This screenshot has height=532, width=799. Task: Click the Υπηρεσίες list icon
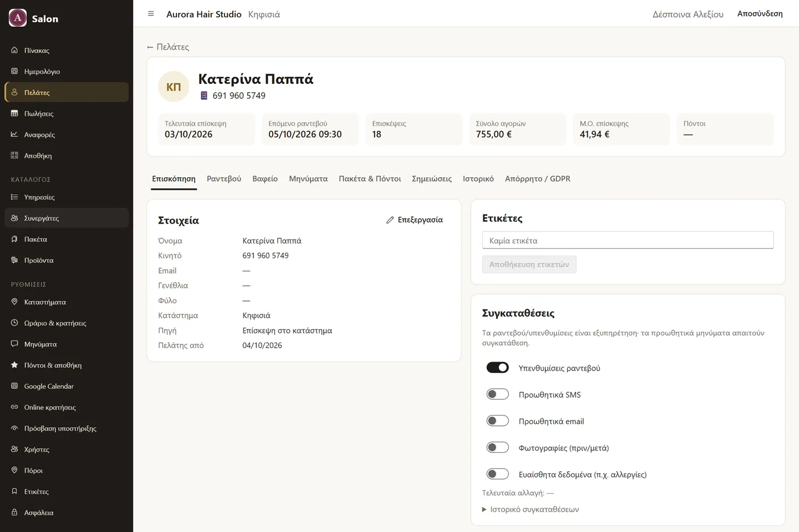click(x=15, y=197)
